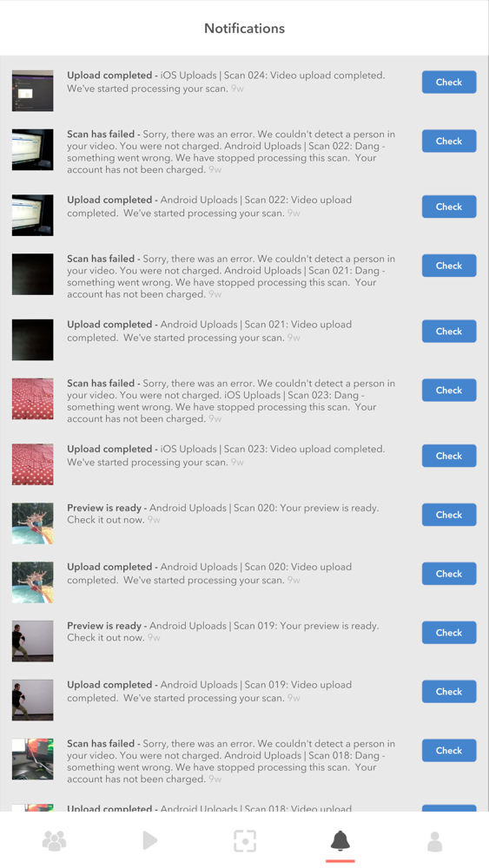This screenshot has height=868, width=489.
Task: Open dancing person thumbnail for Scan 019 preview
Action: click(x=33, y=641)
